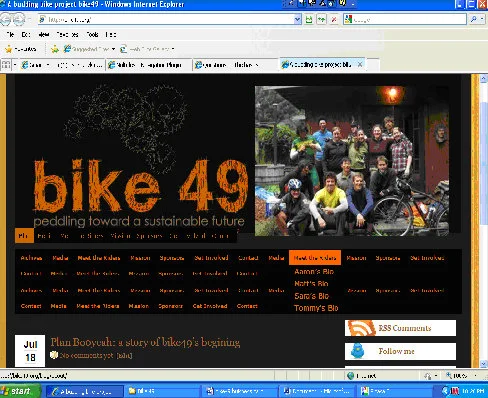Expand the Suggested Sites dropdown
488x398 pixels.
click(113, 49)
